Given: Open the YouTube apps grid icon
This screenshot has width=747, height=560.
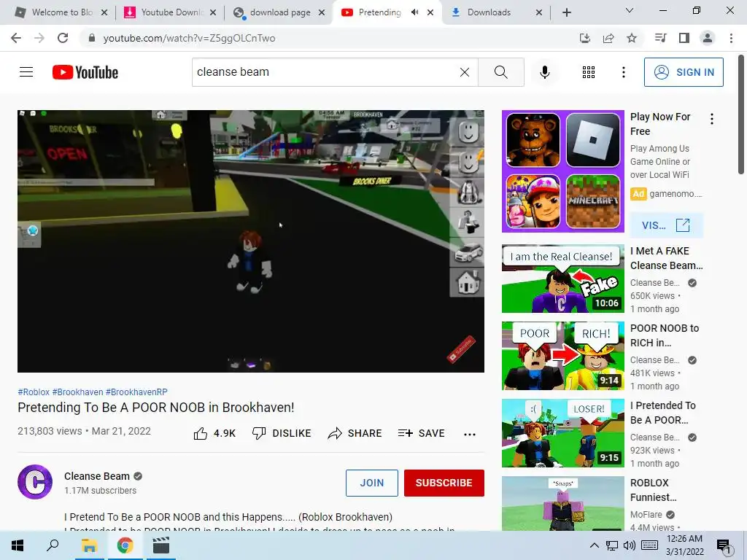Looking at the screenshot, I should (589, 72).
